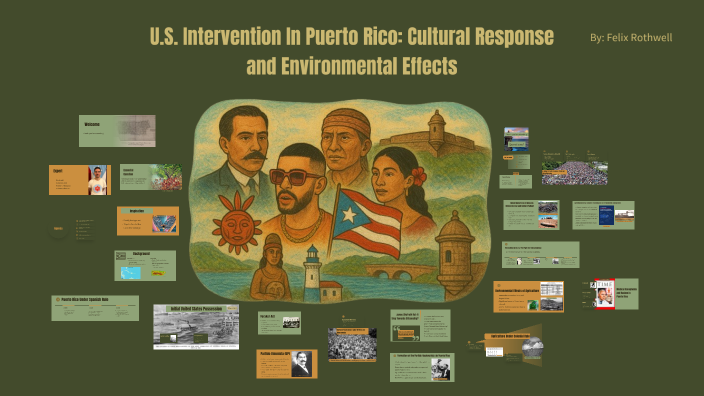Screen dimensions: 704x396
Task: Open the orange slide with man's photo
Action: [80, 180]
